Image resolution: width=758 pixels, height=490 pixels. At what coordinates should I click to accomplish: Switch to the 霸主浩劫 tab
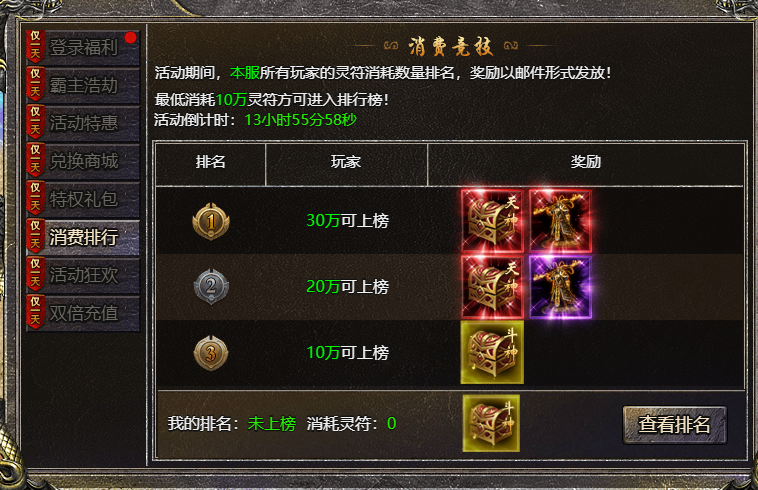83,86
